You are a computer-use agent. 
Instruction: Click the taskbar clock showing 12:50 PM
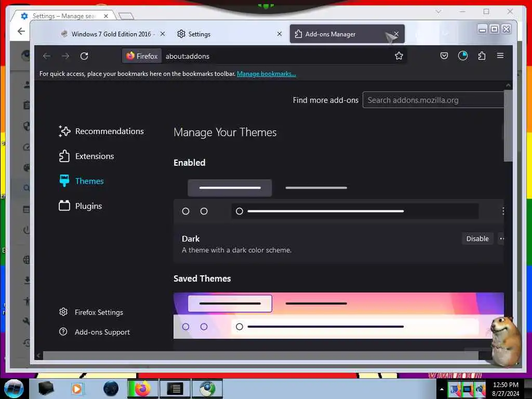[506, 389]
